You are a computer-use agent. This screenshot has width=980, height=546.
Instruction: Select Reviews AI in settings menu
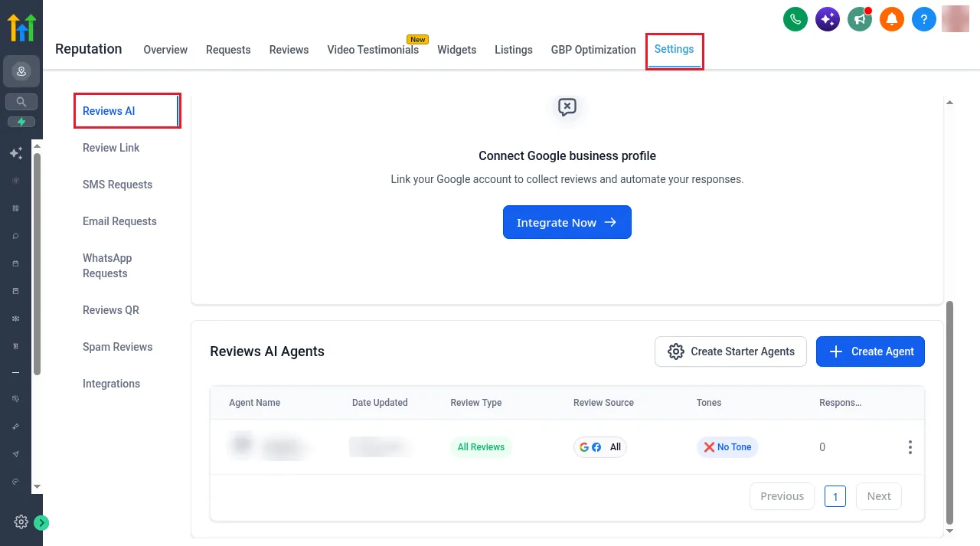click(126, 111)
